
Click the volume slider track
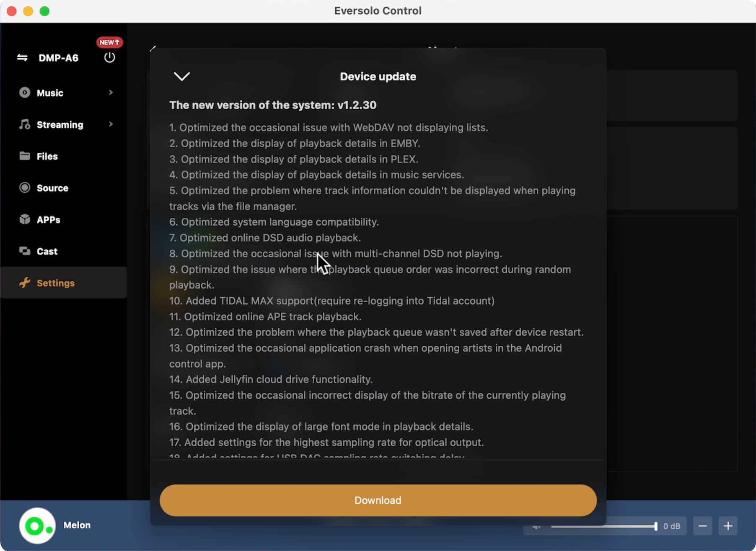click(604, 526)
